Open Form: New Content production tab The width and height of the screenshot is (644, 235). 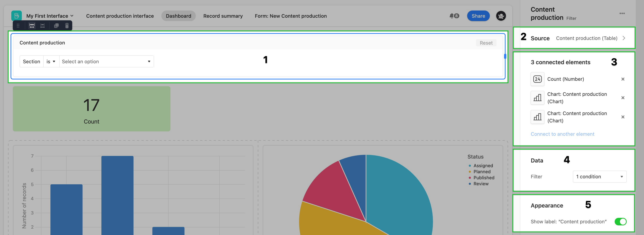291,16
